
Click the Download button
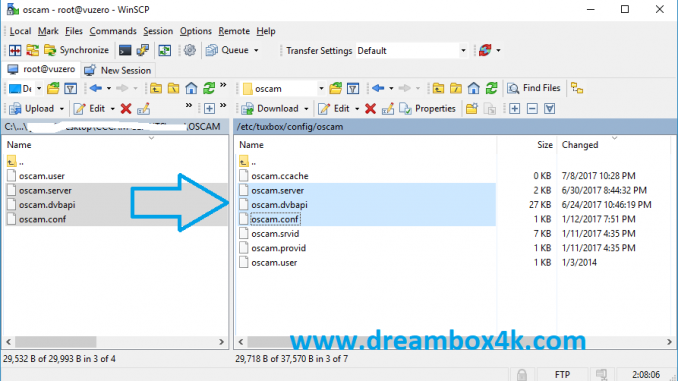point(270,109)
